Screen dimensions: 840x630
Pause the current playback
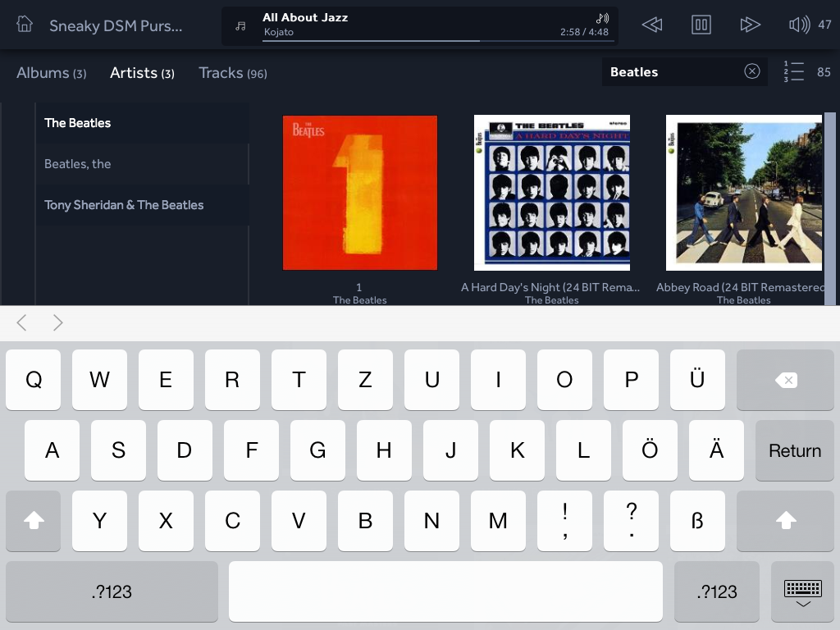[701, 25]
